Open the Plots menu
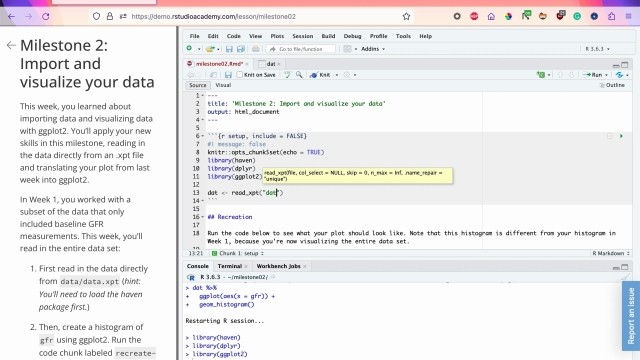 277,36
